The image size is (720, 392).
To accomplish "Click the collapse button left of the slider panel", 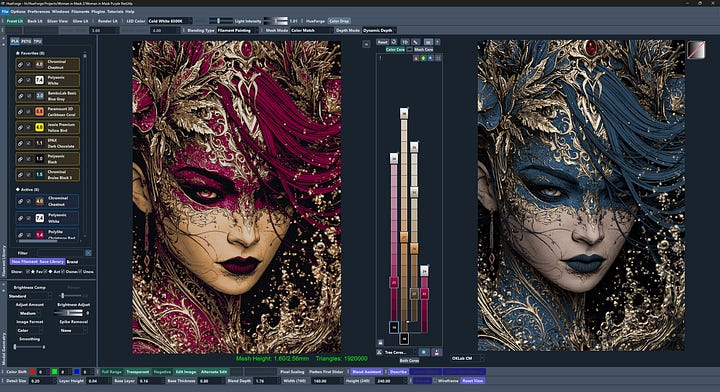I will [366, 44].
